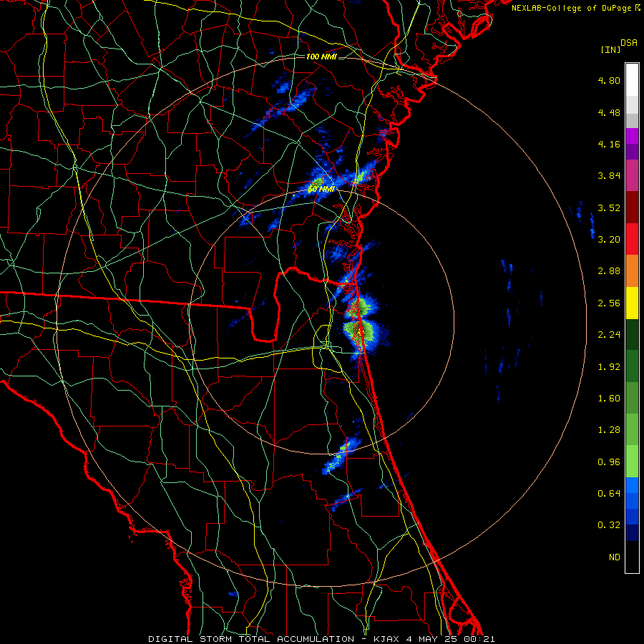
Task: Click the 3.84 legend value
Action: pyautogui.click(x=609, y=176)
